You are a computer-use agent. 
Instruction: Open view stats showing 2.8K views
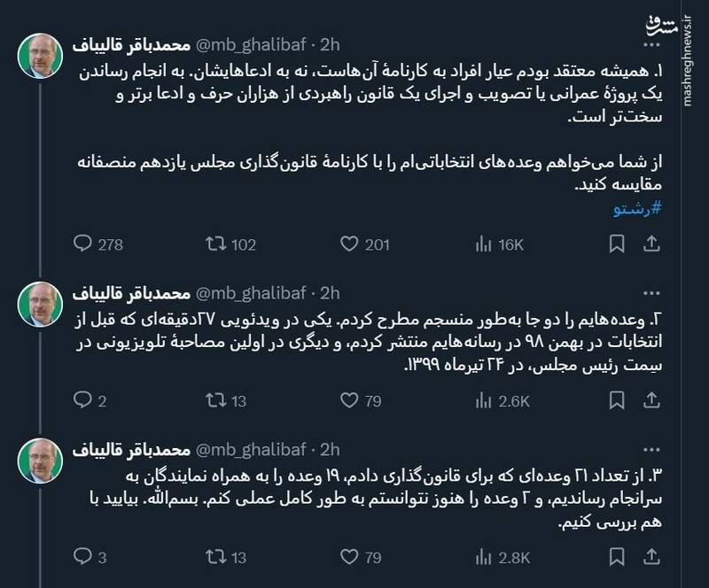tap(484, 557)
